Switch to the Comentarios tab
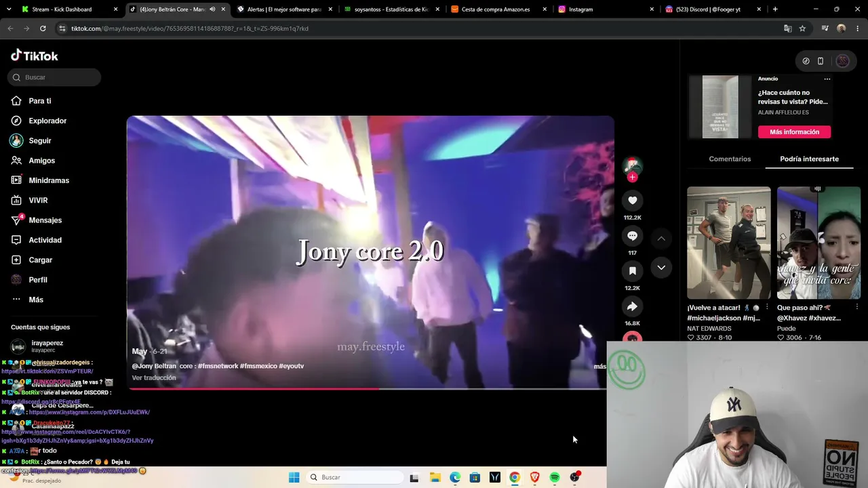 click(730, 159)
